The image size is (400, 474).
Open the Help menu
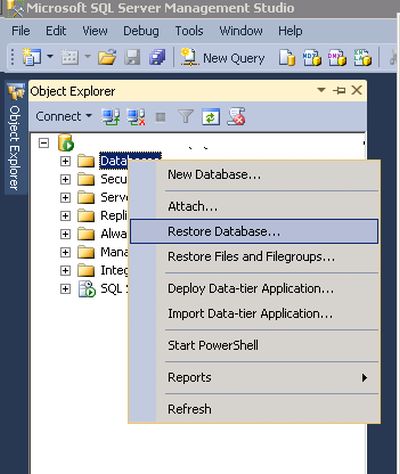click(290, 31)
